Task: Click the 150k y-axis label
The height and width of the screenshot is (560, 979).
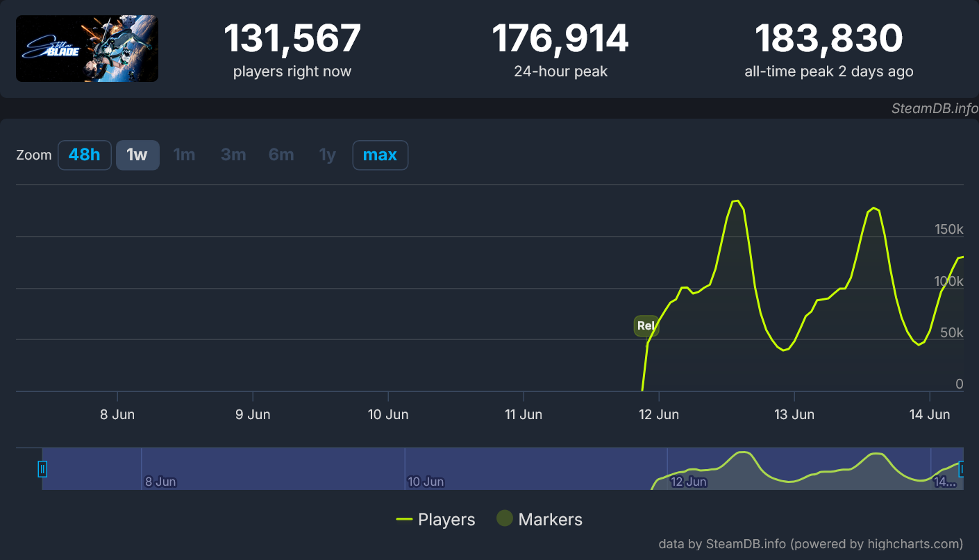Action: tap(949, 229)
